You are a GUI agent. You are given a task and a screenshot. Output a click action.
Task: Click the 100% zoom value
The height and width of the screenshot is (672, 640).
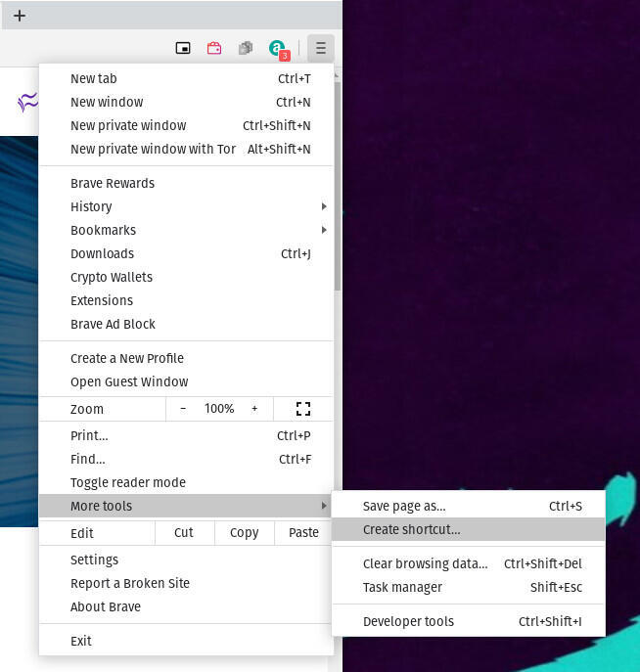pyautogui.click(x=219, y=409)
